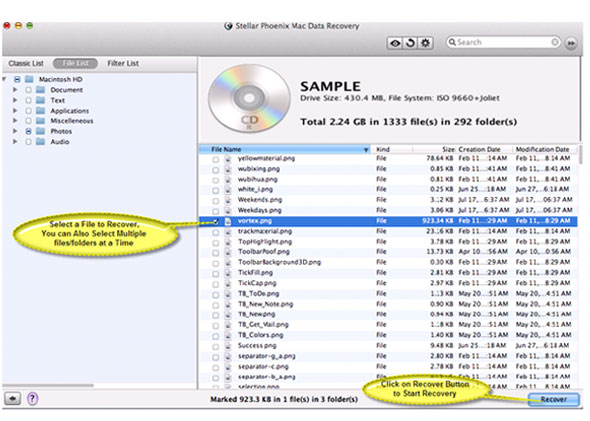Click the file icon of TickFill.png
The image size is (590, 421).
[x=228, y=273]
